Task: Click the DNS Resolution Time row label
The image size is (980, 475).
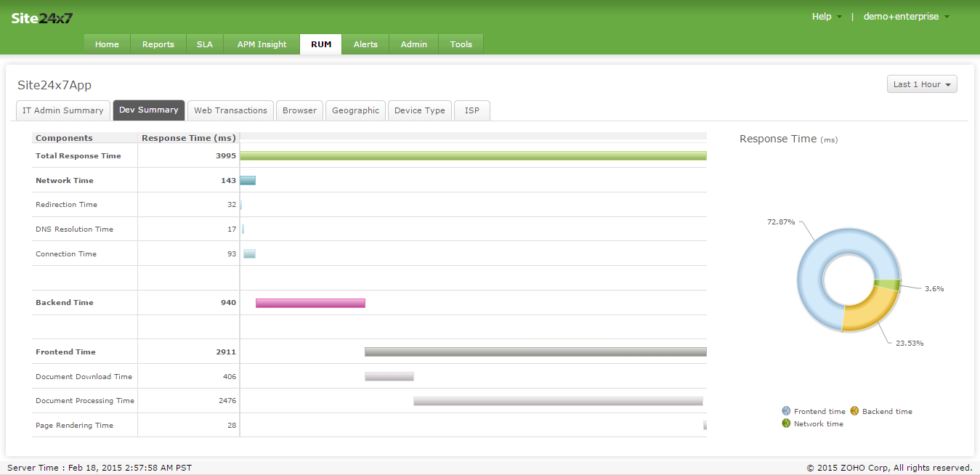Action: (74, 230)
